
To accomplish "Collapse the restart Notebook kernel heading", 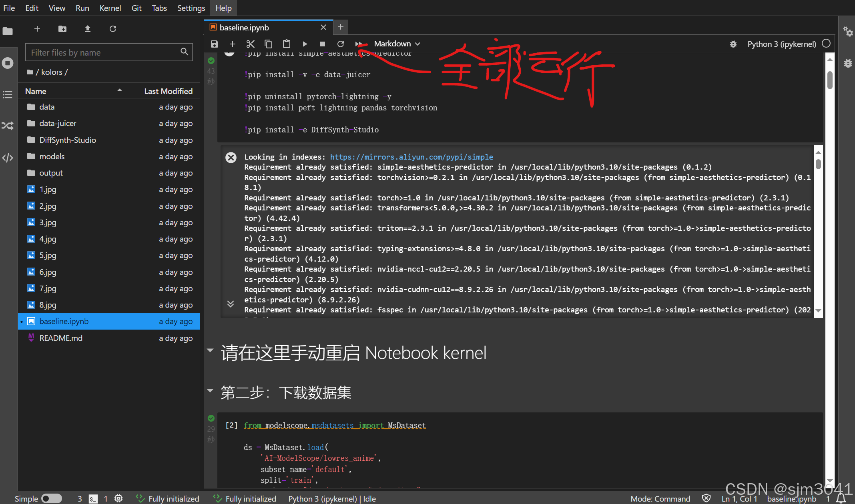I will pyautogui.click(x=210, y=350).
